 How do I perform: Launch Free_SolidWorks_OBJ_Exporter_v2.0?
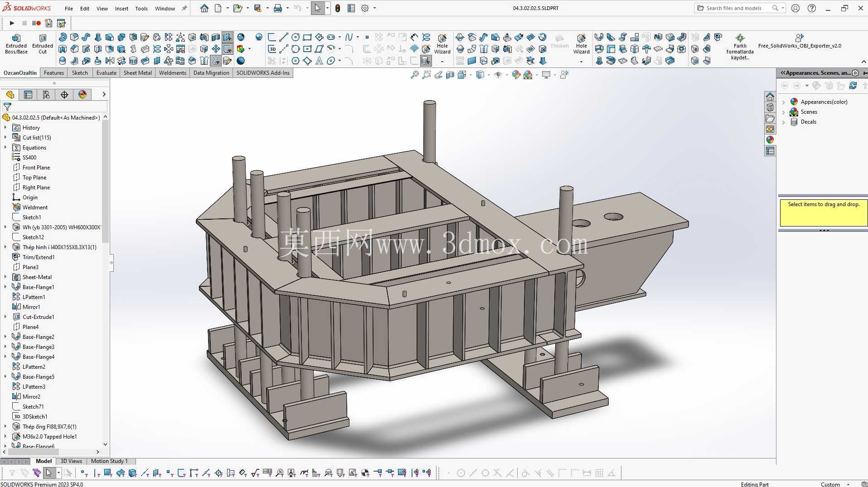pyautogui.click(x=800, y=41)
